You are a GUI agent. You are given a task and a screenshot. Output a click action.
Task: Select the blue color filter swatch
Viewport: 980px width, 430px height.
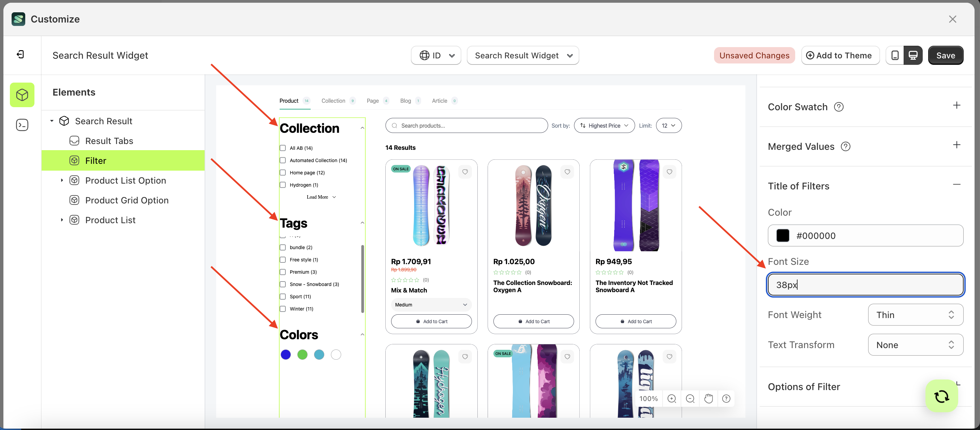(x=286, y=354)
